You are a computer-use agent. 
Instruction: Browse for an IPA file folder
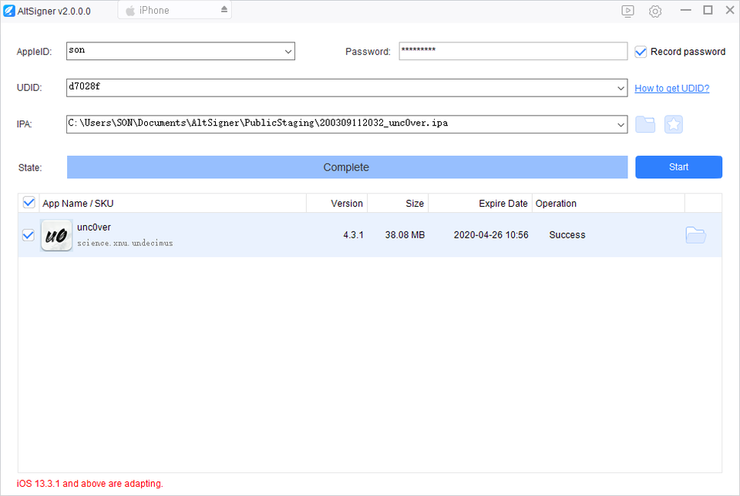(x=645, y=124)
